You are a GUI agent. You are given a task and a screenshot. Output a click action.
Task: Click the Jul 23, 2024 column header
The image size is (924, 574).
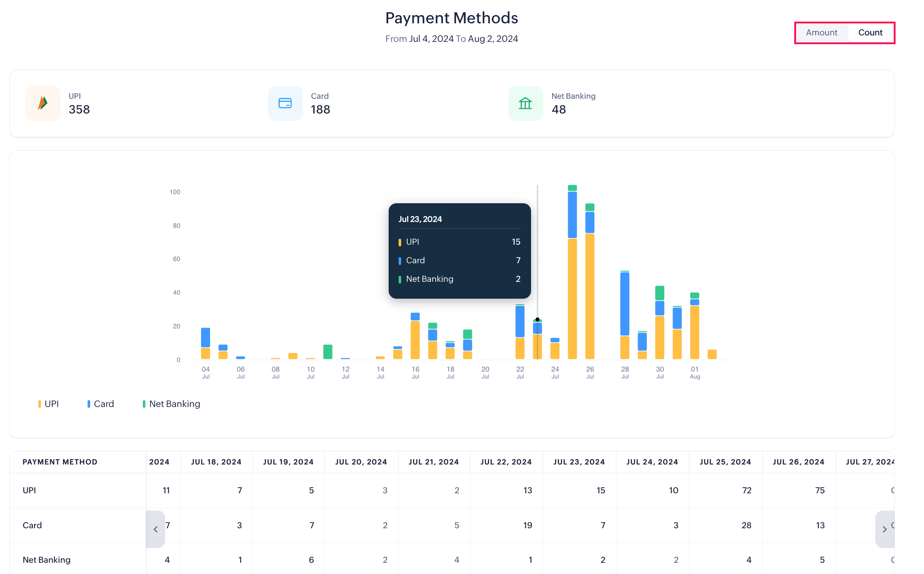point(579,462)
